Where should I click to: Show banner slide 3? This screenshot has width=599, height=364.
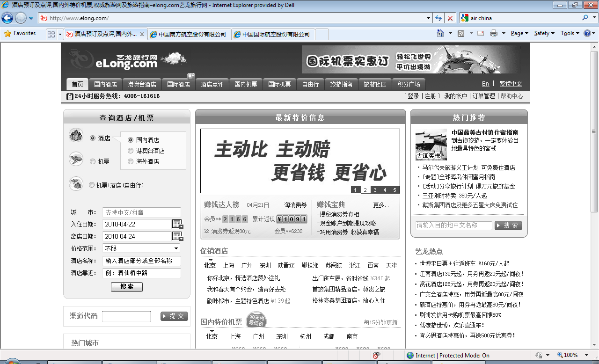pos(375,190)
